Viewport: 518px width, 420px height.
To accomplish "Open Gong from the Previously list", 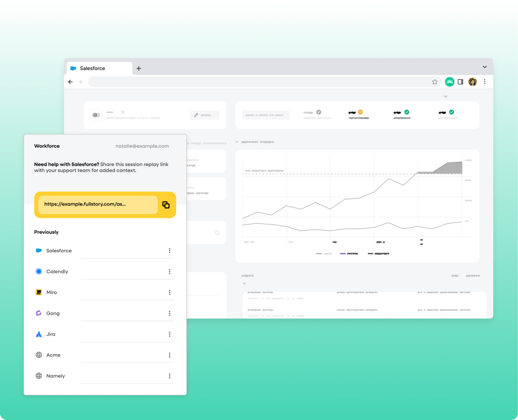I will (x=53, y=313).
